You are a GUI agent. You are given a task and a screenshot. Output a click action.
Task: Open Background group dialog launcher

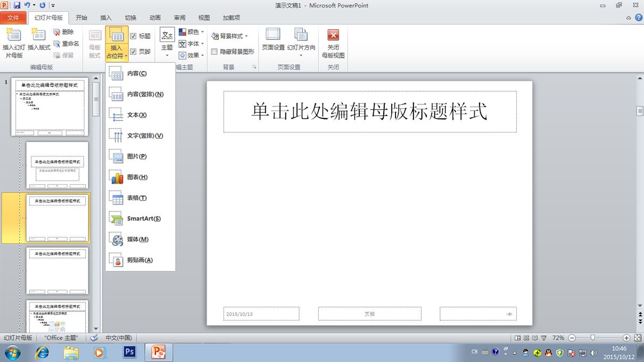pos(254,67)
